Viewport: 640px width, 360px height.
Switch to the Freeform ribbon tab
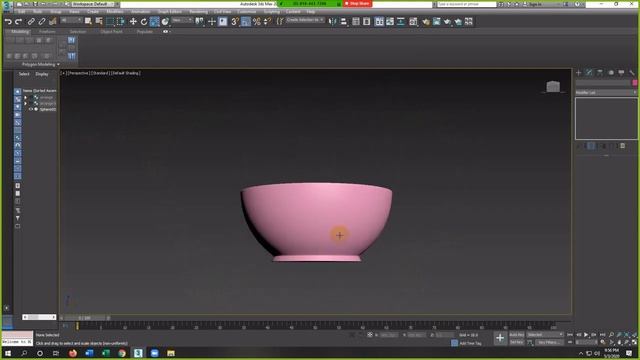pyautogui.click(x=47, y=31)
